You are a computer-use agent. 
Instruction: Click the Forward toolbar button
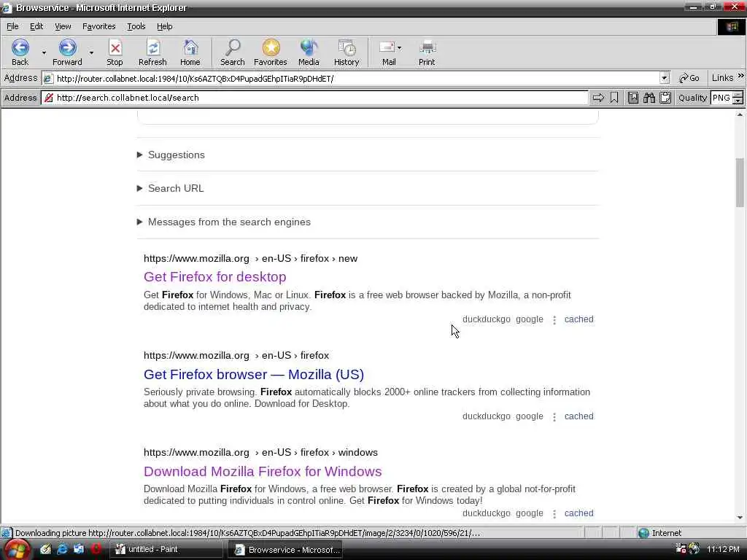[x=67, y=52]
